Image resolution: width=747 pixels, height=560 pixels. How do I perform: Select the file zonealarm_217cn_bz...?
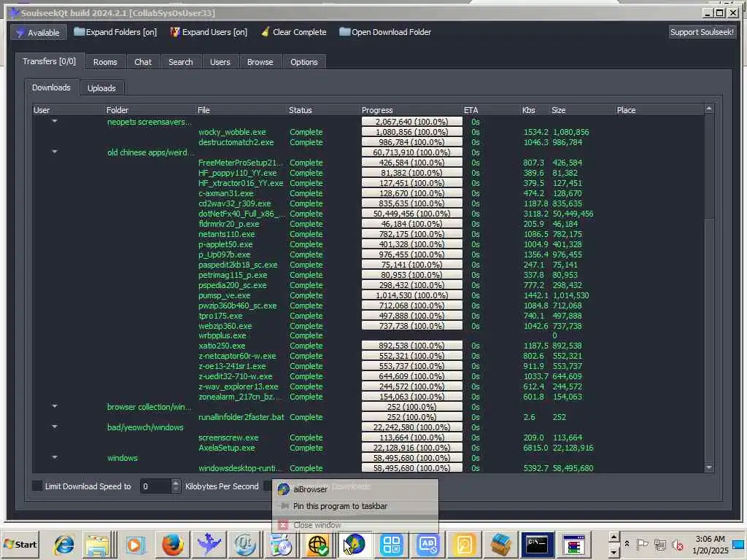tap(240, 397)
